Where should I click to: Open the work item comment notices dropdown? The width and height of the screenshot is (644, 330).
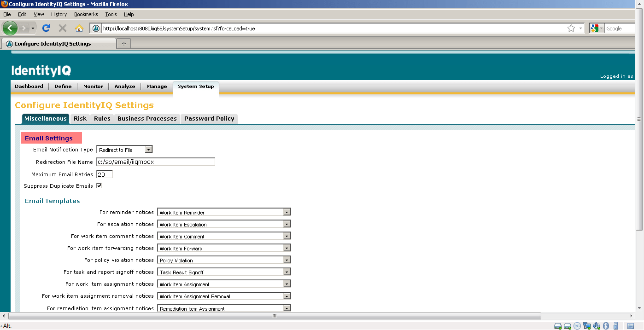point(224,236)
